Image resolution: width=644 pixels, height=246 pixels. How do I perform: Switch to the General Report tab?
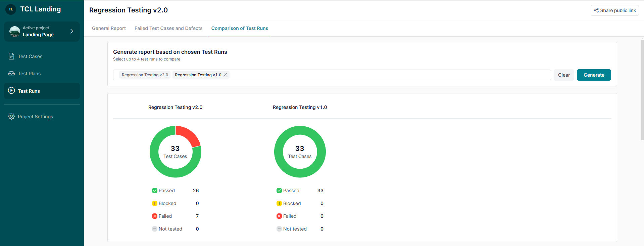coord(109,28)
